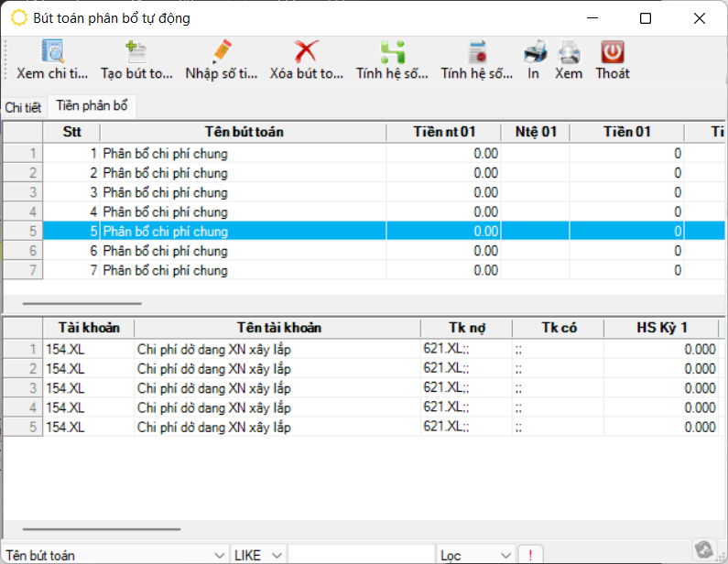This screenshot has width=728, height=564.
Task: Click the upper grid's horizontal scrollbar thumb
Action: click(82, 303)
